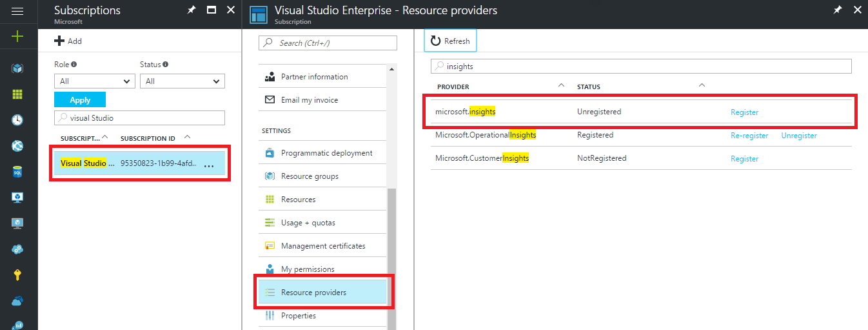Click the provider filter search field
Viewport: 868px width, 330px height.
[x=641, y=67]
